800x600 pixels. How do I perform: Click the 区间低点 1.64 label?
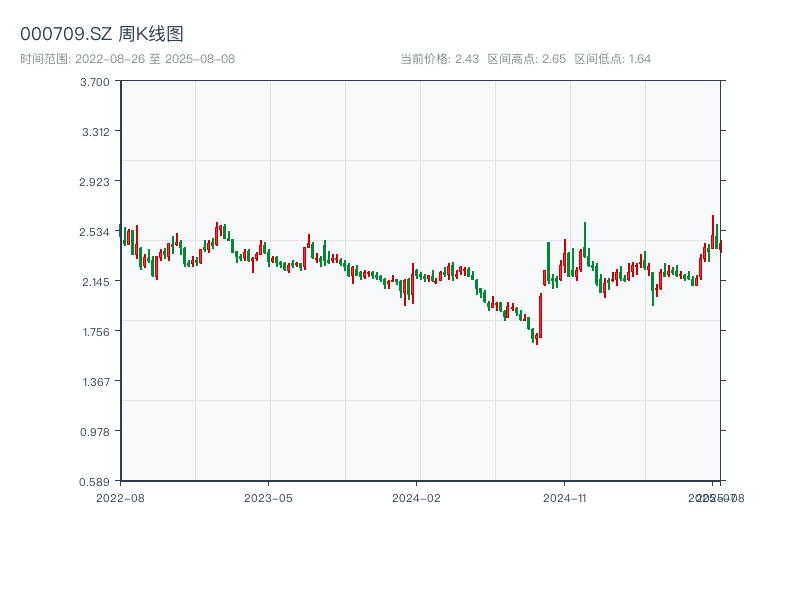point(612,59)
